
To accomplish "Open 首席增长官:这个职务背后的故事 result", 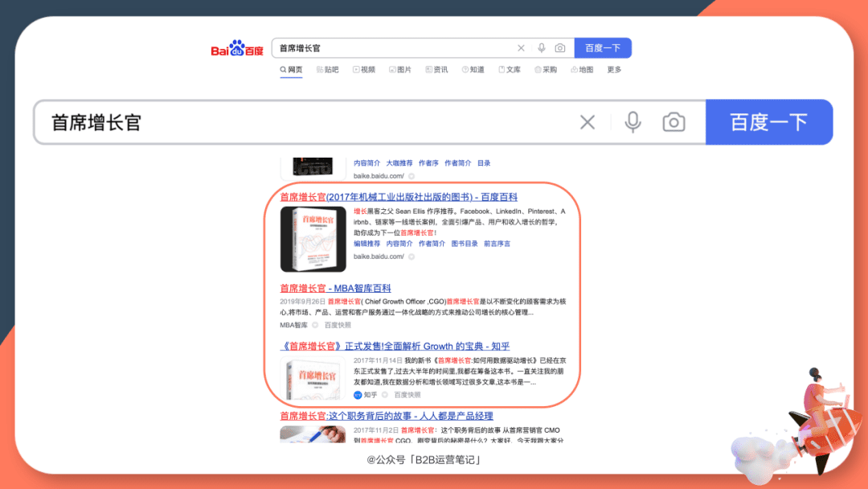I will [x=387, y=416].
